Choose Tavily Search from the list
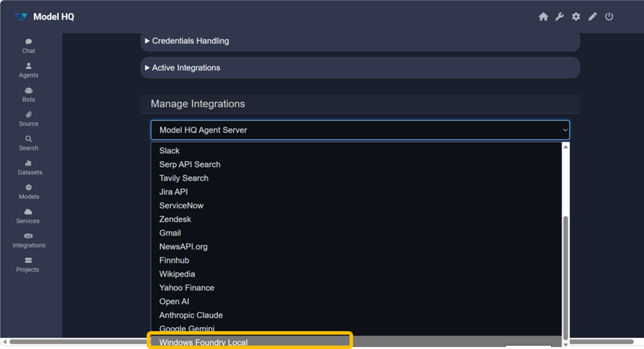 coord(356,178)
